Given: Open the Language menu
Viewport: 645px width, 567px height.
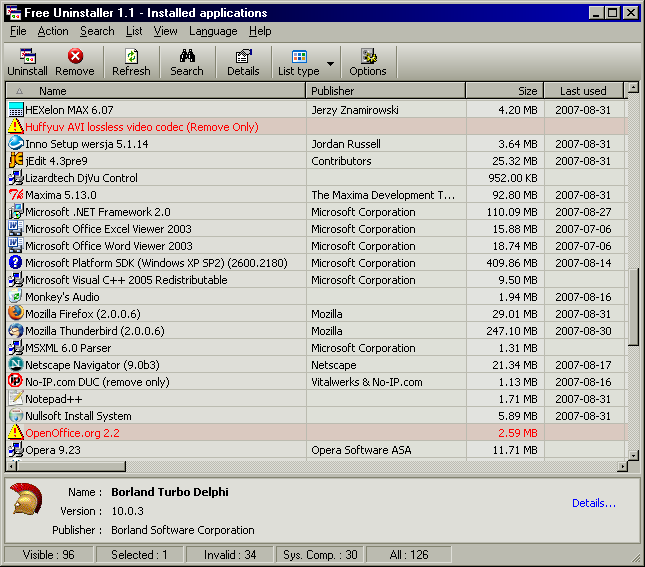Looking at the screenshot, I should pos(213,31).
